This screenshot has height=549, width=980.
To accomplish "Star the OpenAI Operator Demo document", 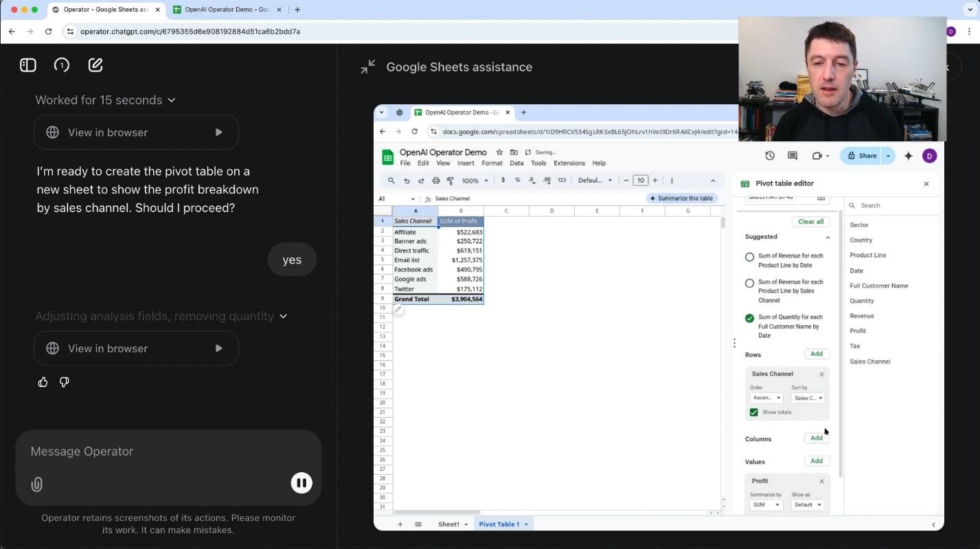I will 499,152.
